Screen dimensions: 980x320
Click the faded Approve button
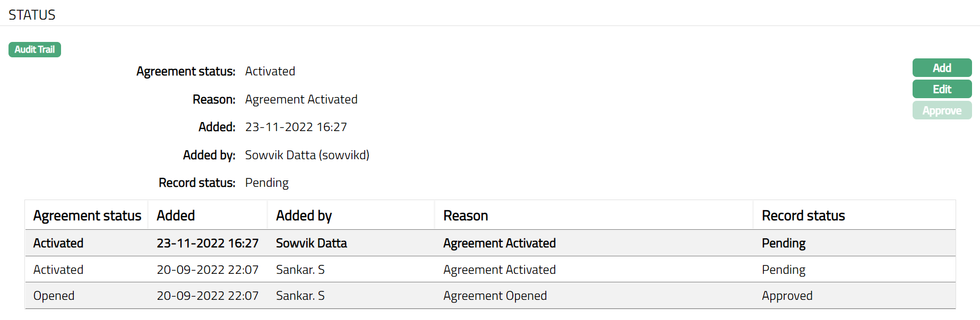coord(942,110)
